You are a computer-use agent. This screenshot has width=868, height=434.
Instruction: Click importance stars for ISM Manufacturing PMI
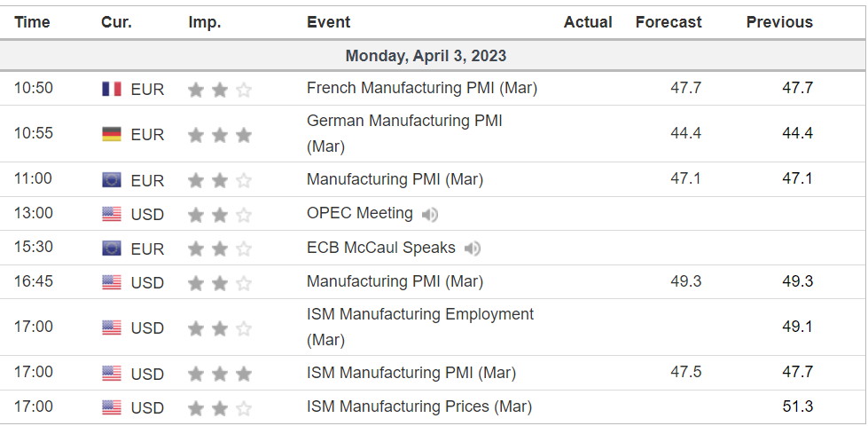tap(220, 374)
